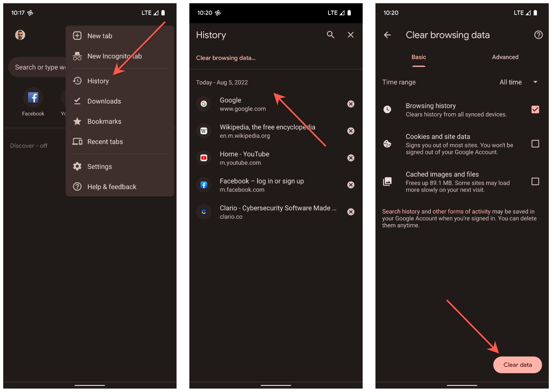This screenshot has width=552, height=392.
Task: Open Settings from the menu
Action: click(x=120, y=166)
